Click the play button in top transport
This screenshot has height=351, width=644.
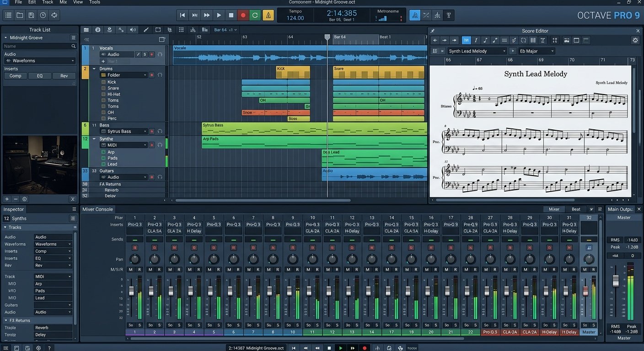point(219,15)
